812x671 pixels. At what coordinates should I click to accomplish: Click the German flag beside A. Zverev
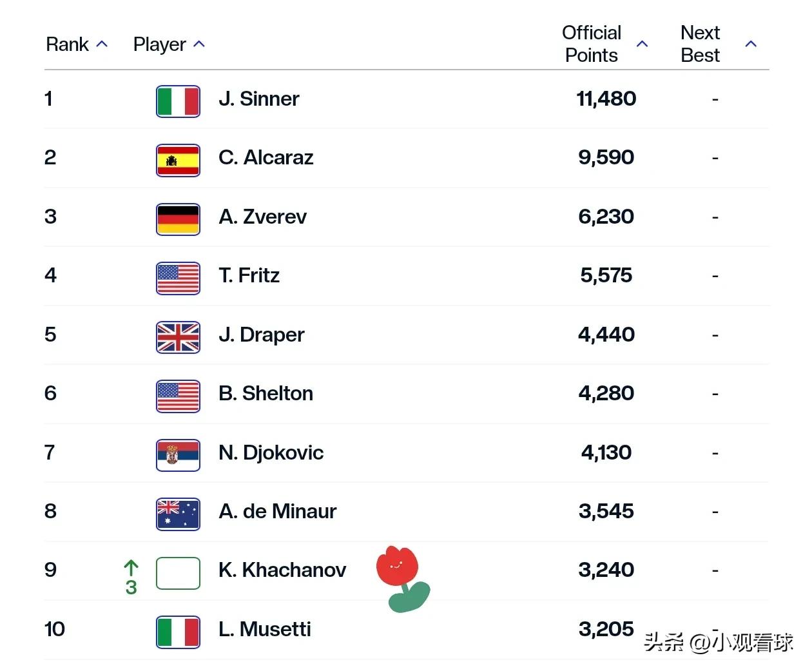click(178, 219)
